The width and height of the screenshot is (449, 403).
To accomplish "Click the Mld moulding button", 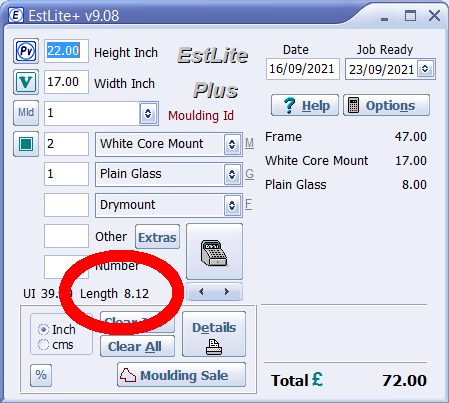I will (x=26, y=113).
